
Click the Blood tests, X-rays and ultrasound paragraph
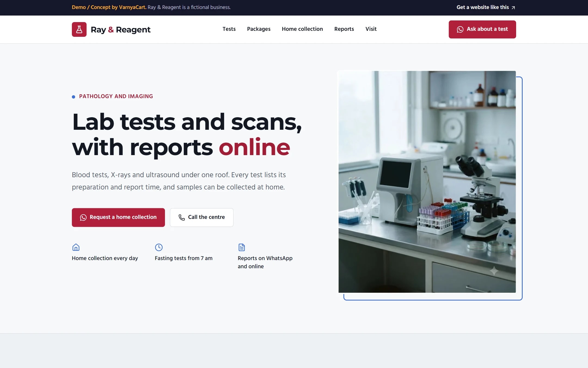(x=179, y=181)
